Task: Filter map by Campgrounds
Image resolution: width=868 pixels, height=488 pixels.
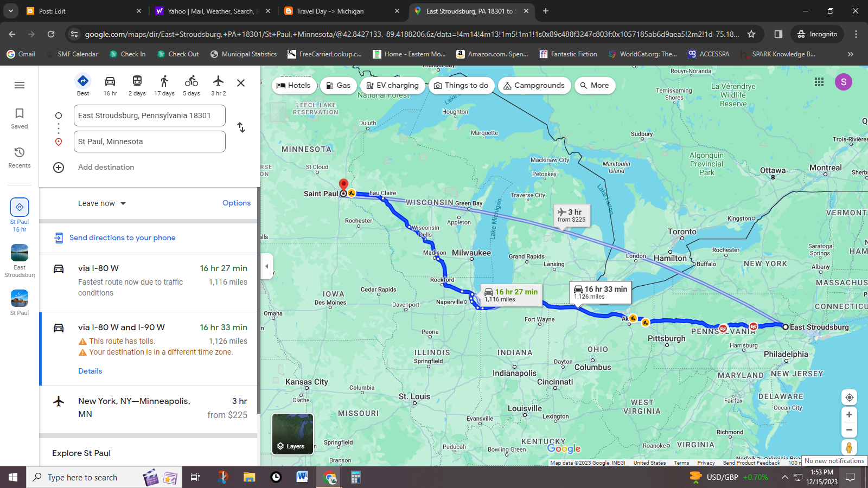Action: [534, 86]
